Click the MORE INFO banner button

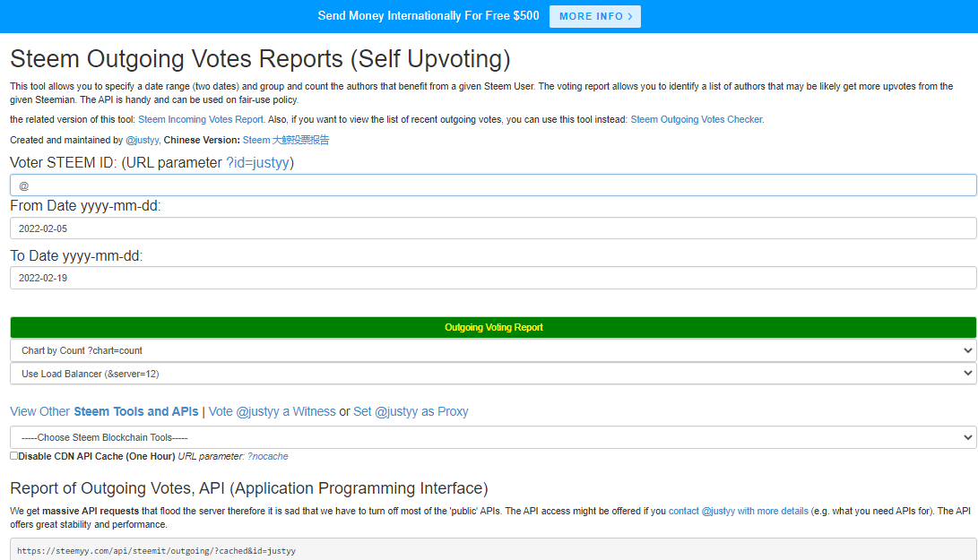pyautogui.click(x=595, y=16)
